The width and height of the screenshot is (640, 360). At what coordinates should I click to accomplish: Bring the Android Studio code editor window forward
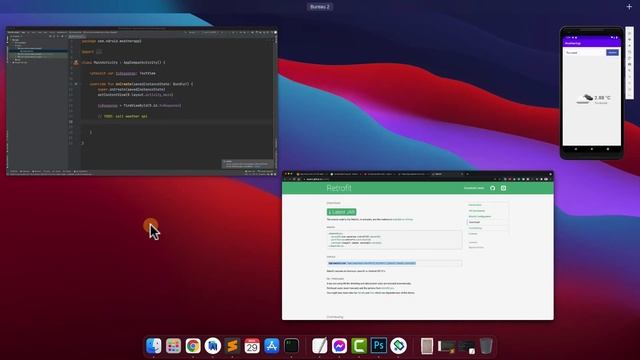tap(142, 102)
